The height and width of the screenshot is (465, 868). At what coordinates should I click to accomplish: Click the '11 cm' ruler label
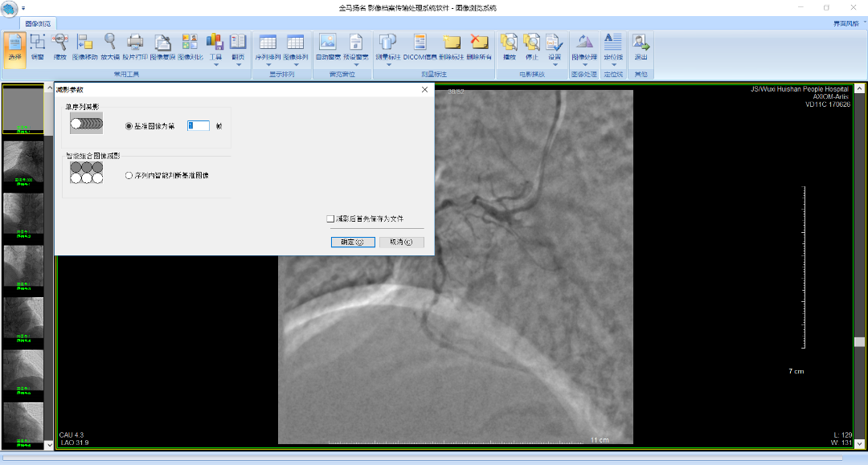click(600, 440)
